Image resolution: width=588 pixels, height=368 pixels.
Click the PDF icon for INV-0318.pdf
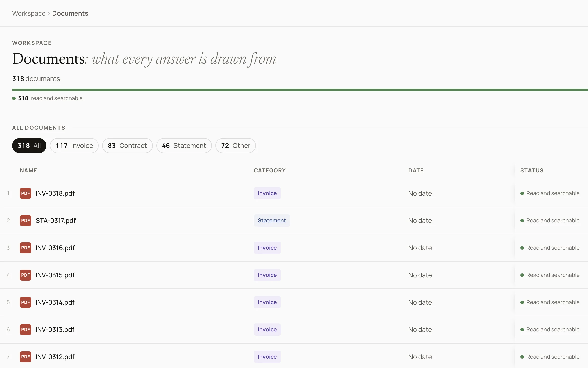point(25,193)
